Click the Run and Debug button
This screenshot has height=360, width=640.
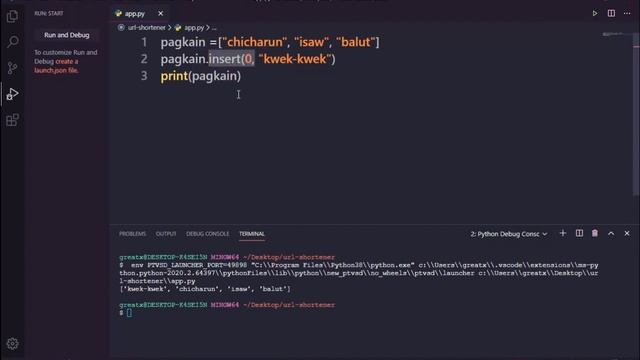point(67,35)
